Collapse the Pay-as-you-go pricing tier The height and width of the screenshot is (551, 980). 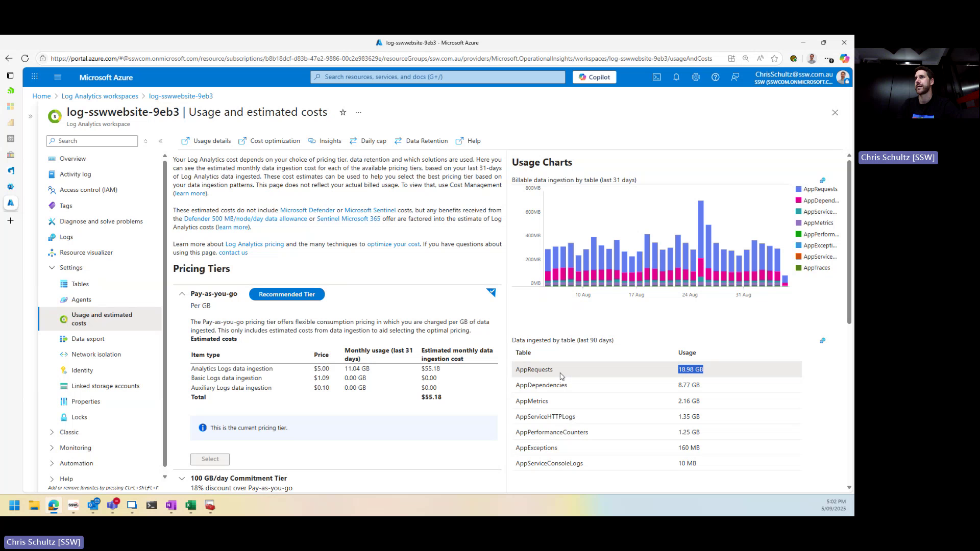pos(182,294)
